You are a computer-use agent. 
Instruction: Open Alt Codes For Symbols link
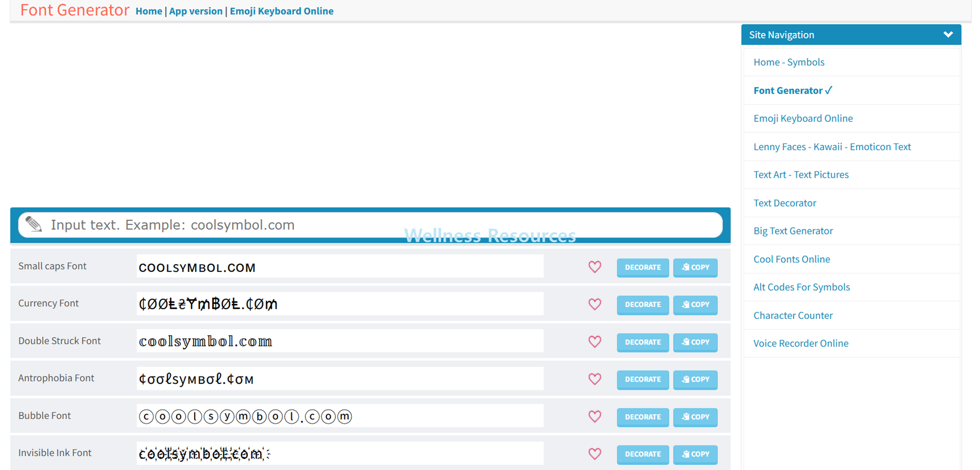(x=802, y=287)
